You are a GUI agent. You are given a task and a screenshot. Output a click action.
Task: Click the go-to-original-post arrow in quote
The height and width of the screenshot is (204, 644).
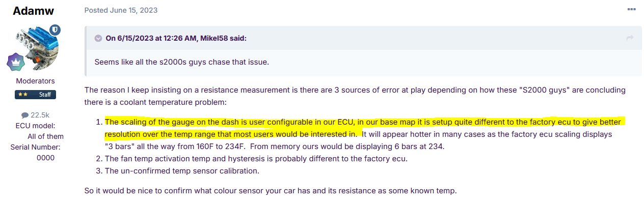pos(630,38)
